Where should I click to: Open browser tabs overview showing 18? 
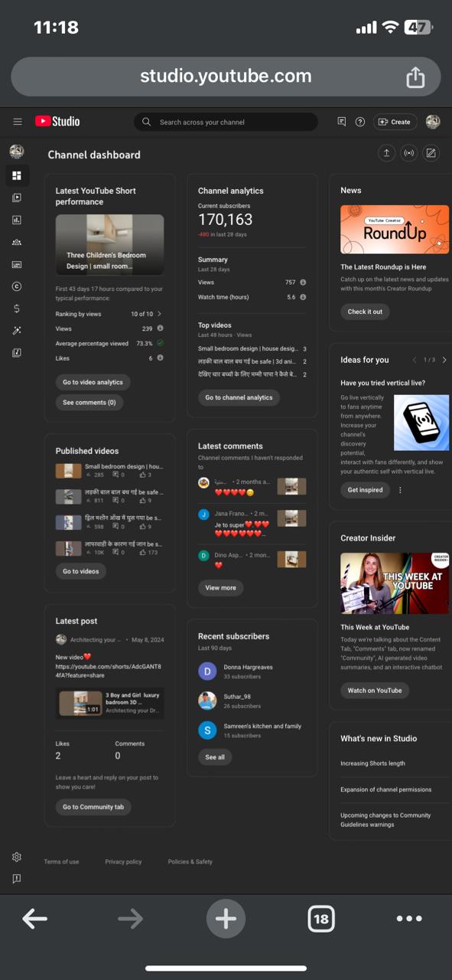pyautogui.click(x=321, y=919)
